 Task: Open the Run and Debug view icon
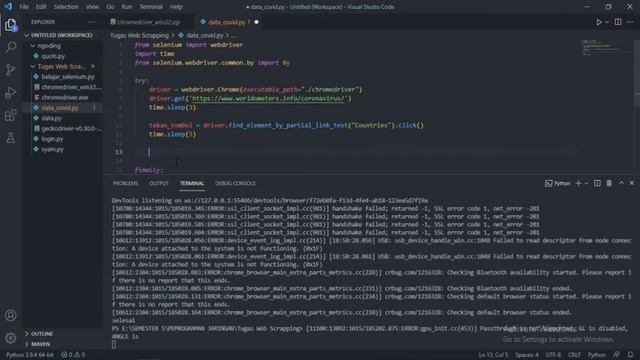pyautogui.click(x=11, y=93)
